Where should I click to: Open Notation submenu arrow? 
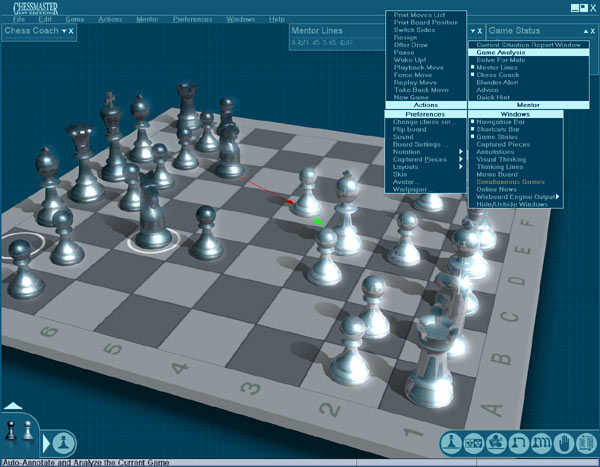click(x=460, y=152)
